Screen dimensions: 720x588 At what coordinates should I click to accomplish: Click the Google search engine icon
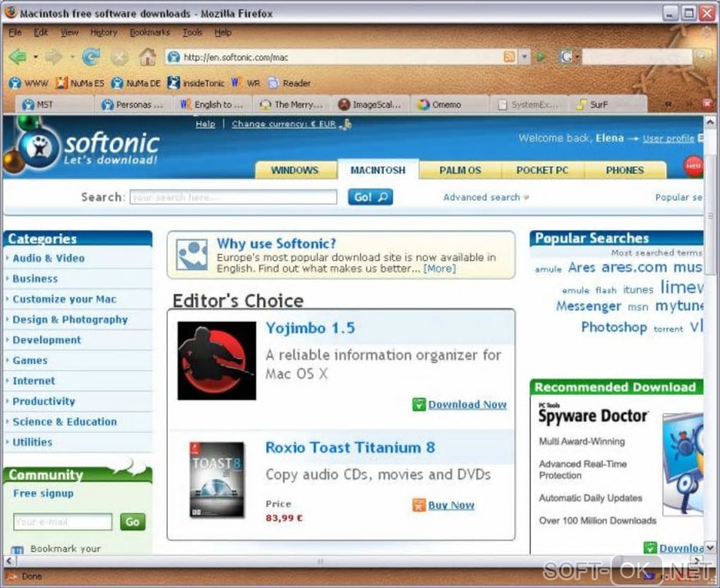tap(565, 57)
